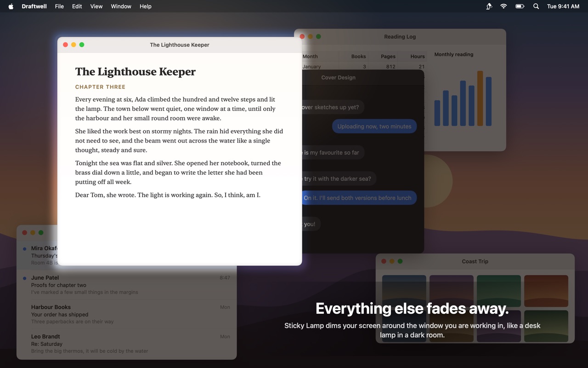
Task: Click the Sticky Lamp menu bar icon
Action: click(x=489, y=6)
